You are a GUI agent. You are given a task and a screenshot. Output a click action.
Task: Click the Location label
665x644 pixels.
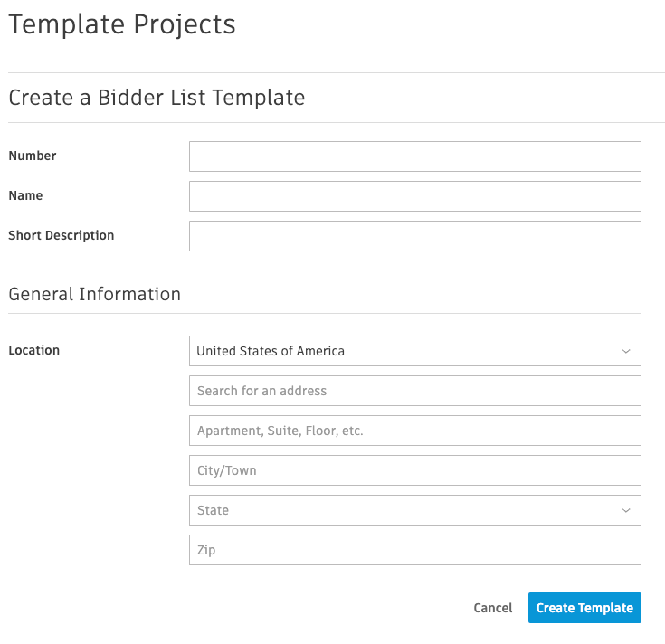pyautogui.click(x=34, y=350)
